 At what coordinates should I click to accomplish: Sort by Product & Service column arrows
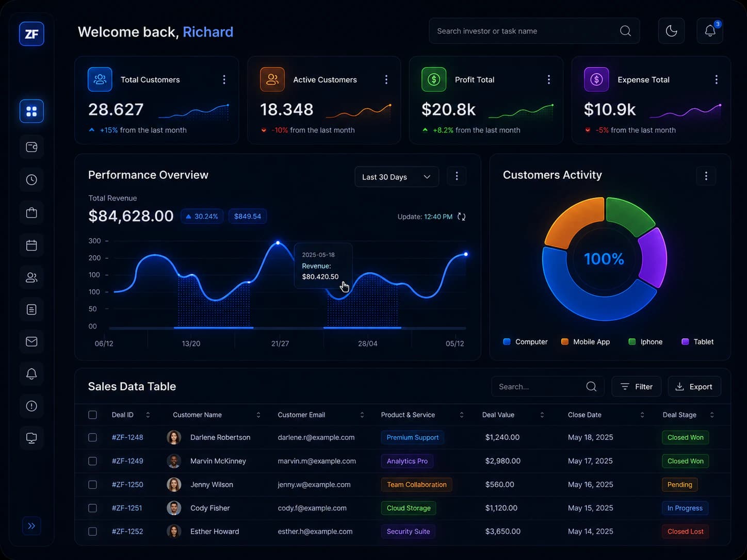pyautogui.click(x=462, y=415)
